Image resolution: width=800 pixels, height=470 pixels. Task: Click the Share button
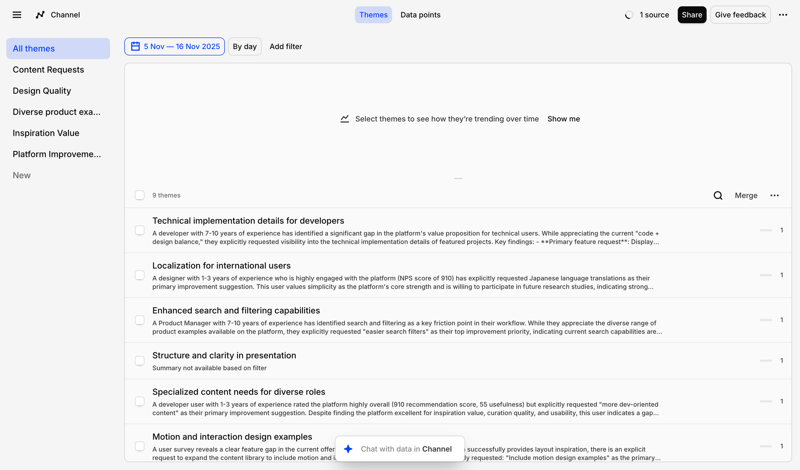point(691,15)
